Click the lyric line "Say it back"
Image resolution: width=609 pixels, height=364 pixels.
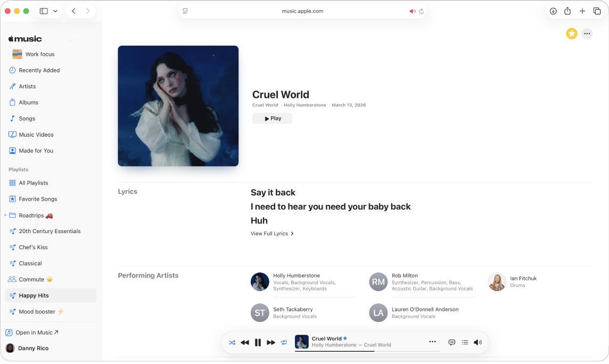[x=273, y=193]
